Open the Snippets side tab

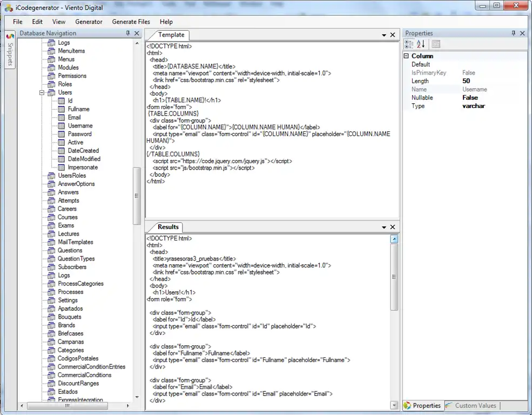pyautogui.click(x=10, y=50)
